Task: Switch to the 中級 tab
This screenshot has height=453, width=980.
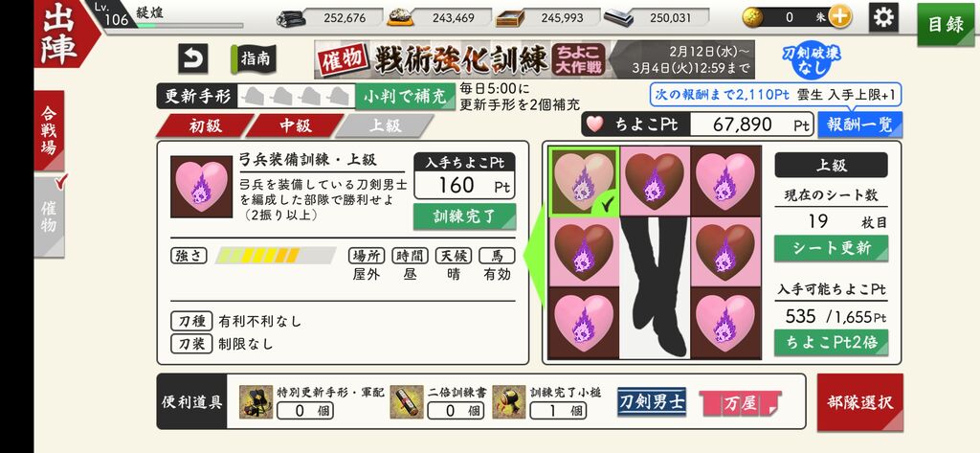Action: 295,125
